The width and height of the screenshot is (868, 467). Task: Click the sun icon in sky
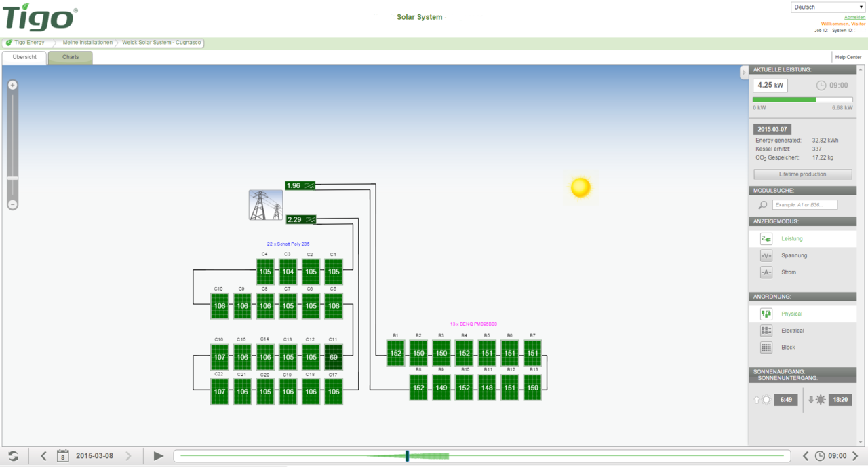(580, 187)
